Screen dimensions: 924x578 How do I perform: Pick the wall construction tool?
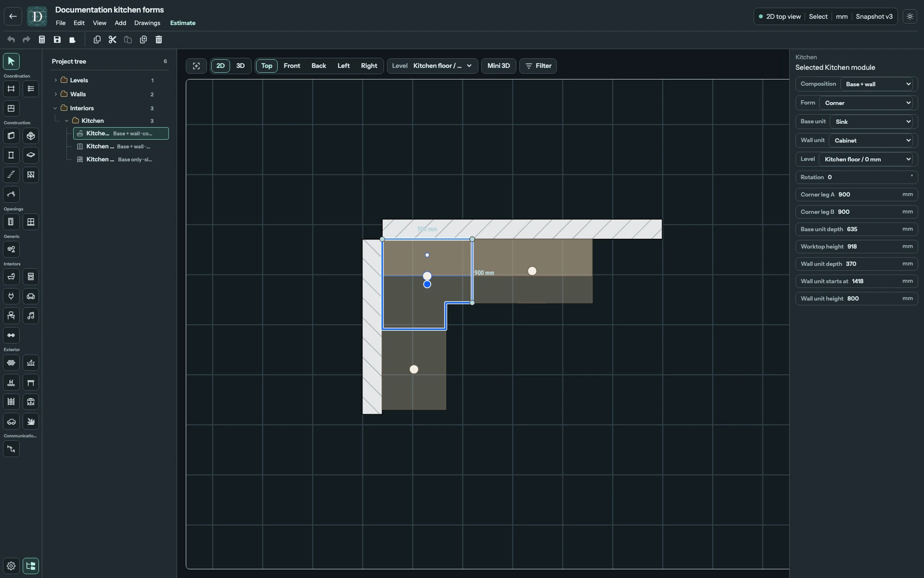(11, 136)
